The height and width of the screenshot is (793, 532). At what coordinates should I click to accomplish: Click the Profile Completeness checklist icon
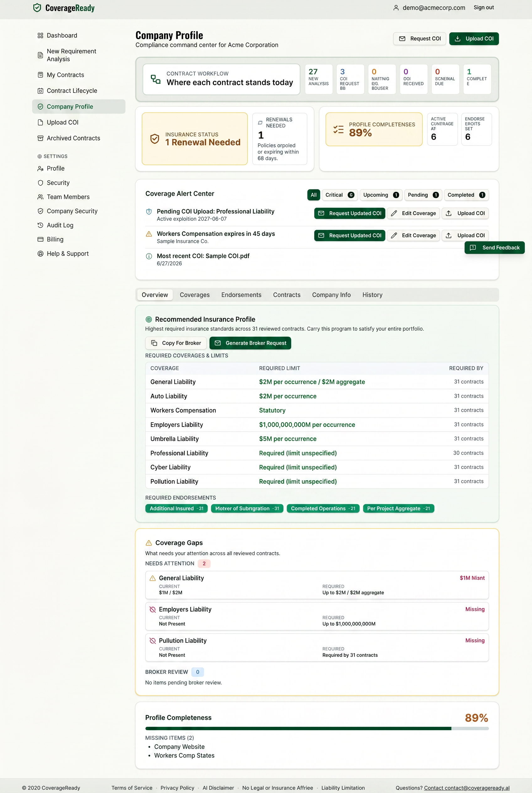(x=338, y=129)
